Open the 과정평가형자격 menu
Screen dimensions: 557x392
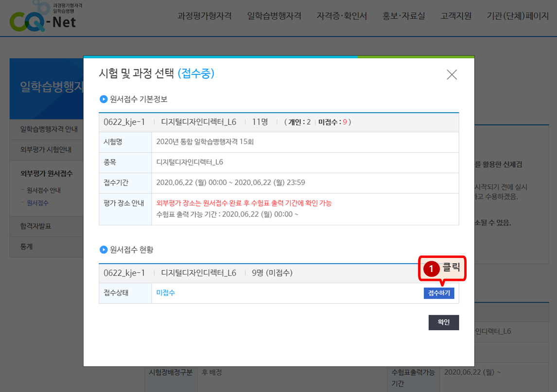point(205,16)
